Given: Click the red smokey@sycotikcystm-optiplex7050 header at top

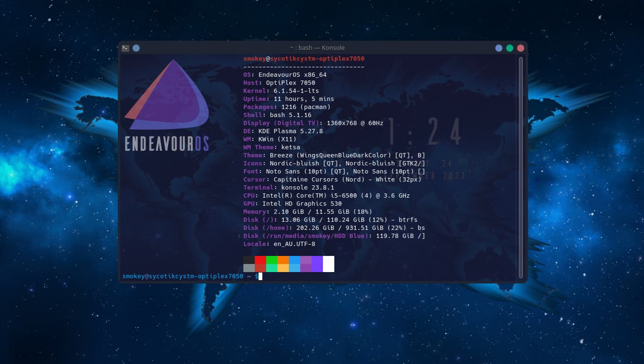Looking at the screenshot, I should click(304, 59).
